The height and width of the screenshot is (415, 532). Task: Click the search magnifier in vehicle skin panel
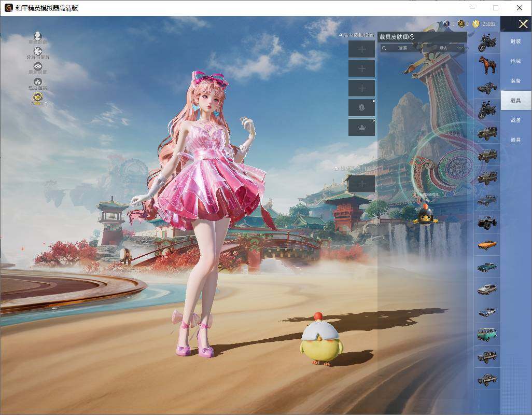click(x=384, y=49)
